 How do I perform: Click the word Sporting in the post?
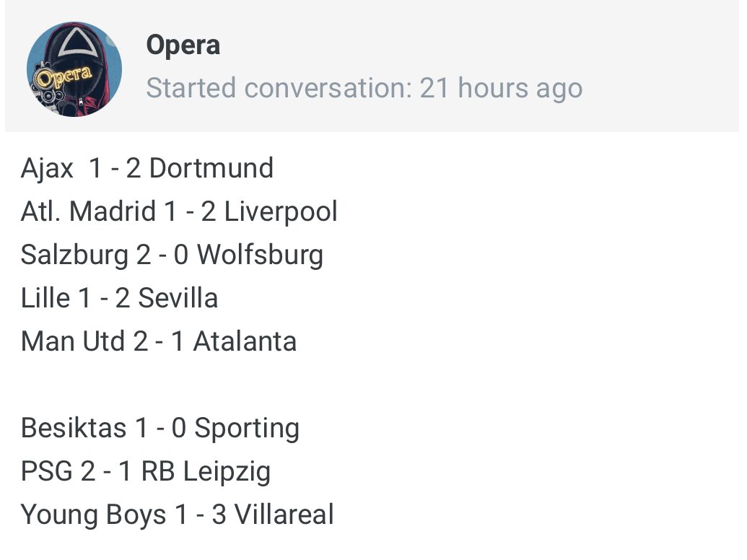[x=247, y=429]
